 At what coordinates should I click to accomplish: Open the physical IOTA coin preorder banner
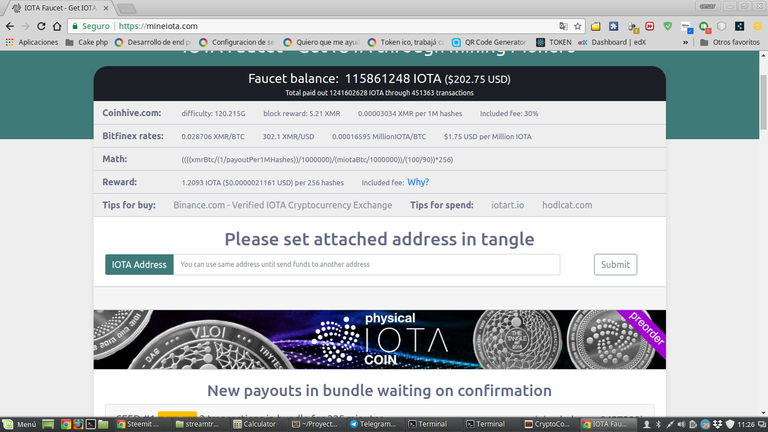click(380, 339)
